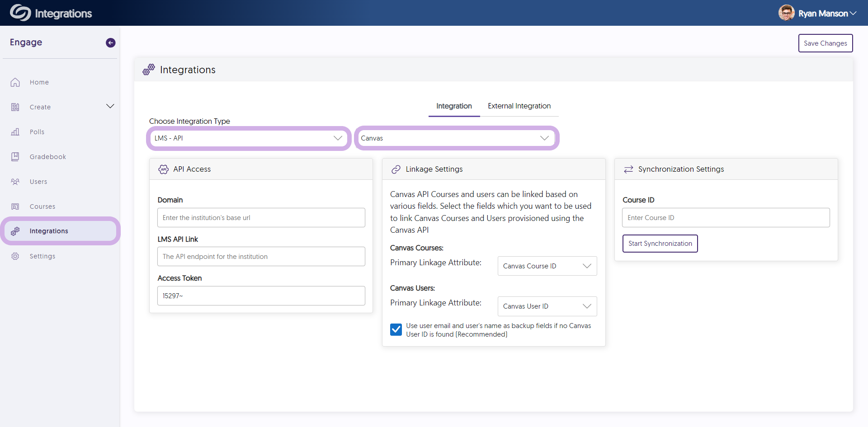
Task: Click the Synchronization Settings panel title
Action: tap(681, 169)
